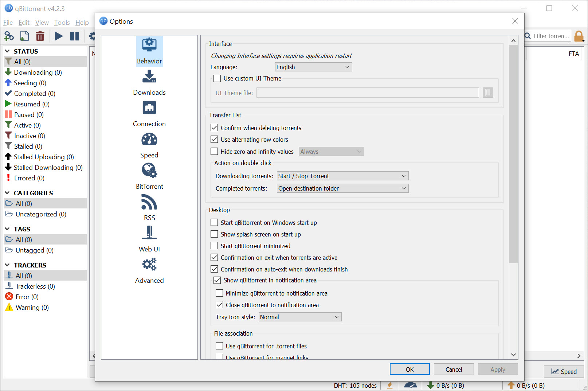Click the download speed green arrow status

pos(445,386)
